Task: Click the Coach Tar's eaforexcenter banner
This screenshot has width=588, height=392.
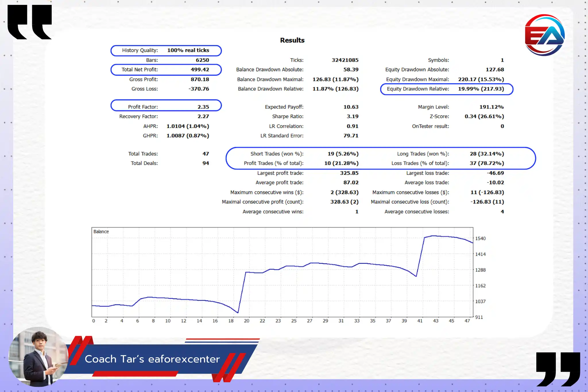Action: coord(161,359)
